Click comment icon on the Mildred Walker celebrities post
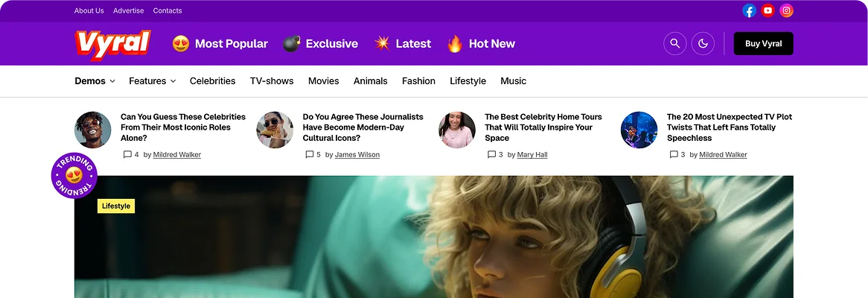 tap(127, 154)
